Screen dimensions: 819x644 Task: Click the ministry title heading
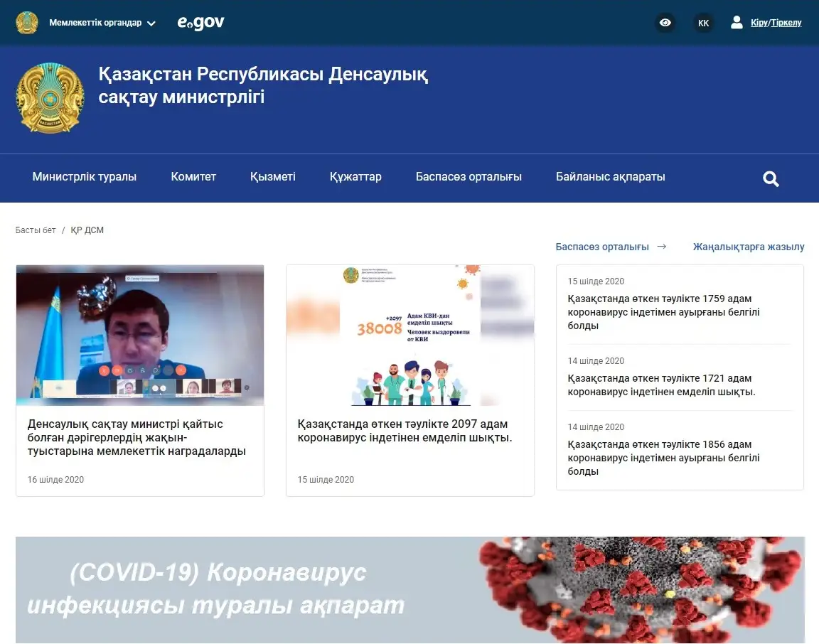coord(263,85)
